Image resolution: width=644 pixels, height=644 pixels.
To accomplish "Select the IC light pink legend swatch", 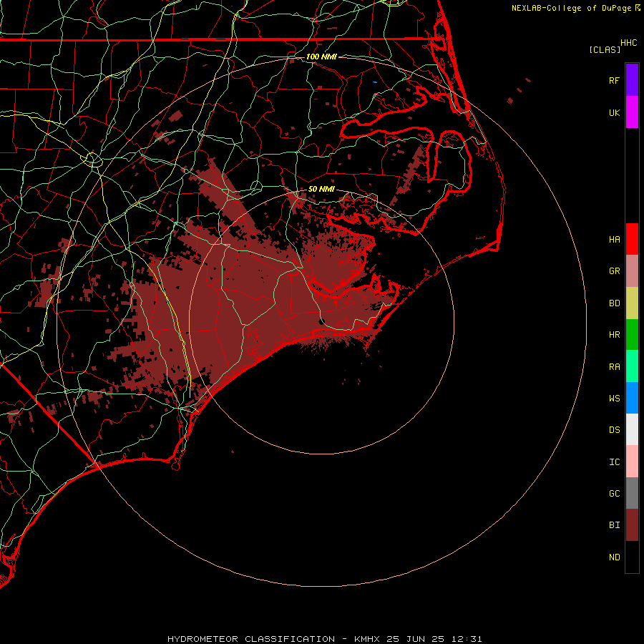I will click(632, 462).
